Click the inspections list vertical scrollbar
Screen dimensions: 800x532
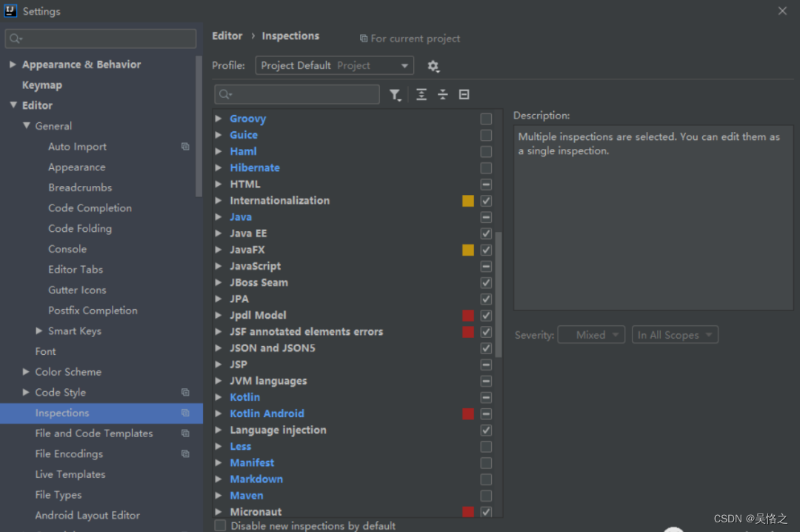[x=499, y=295]
